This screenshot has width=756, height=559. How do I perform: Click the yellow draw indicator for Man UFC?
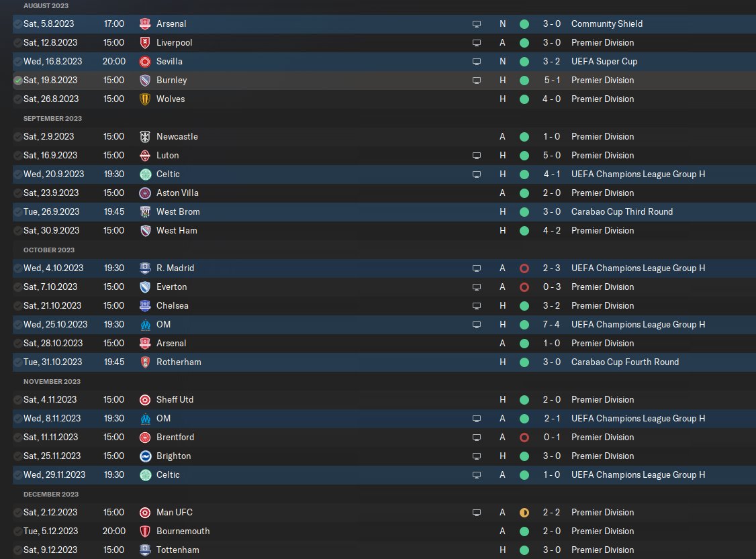click(524, 512)
